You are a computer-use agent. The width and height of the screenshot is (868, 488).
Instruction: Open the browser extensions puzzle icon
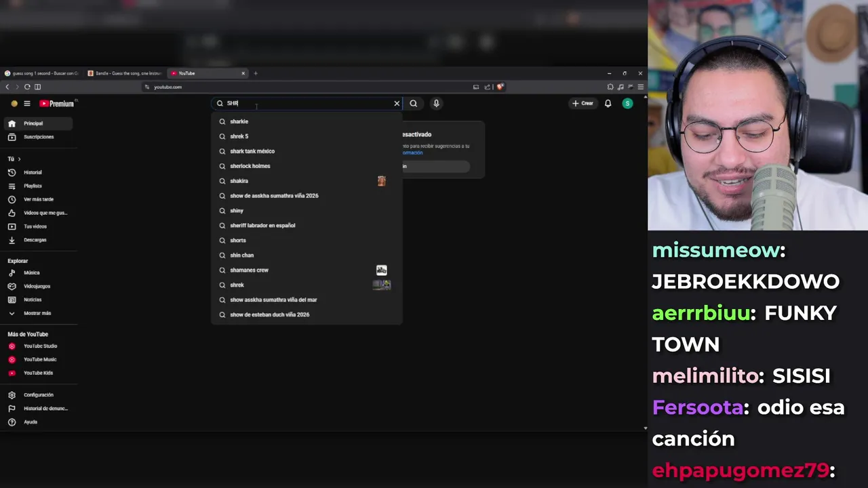610,87
